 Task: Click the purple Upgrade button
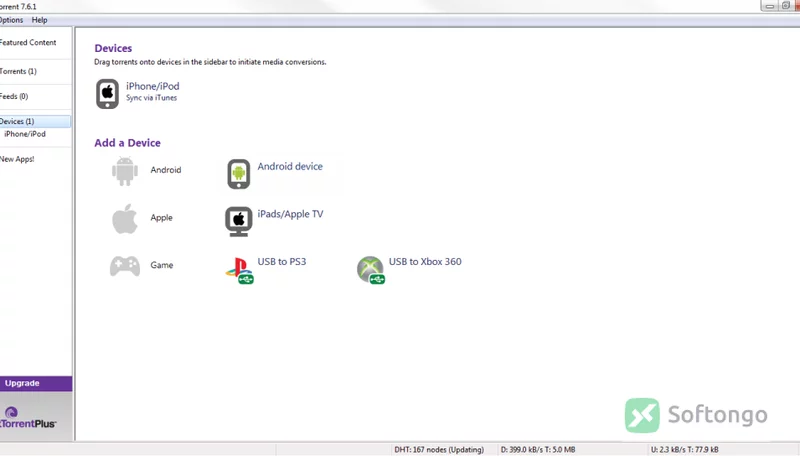(36, 384)
